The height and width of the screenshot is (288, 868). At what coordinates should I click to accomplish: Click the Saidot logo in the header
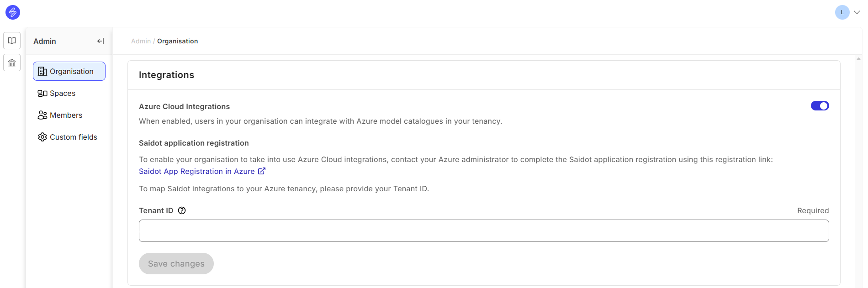[x=13, y=12]
